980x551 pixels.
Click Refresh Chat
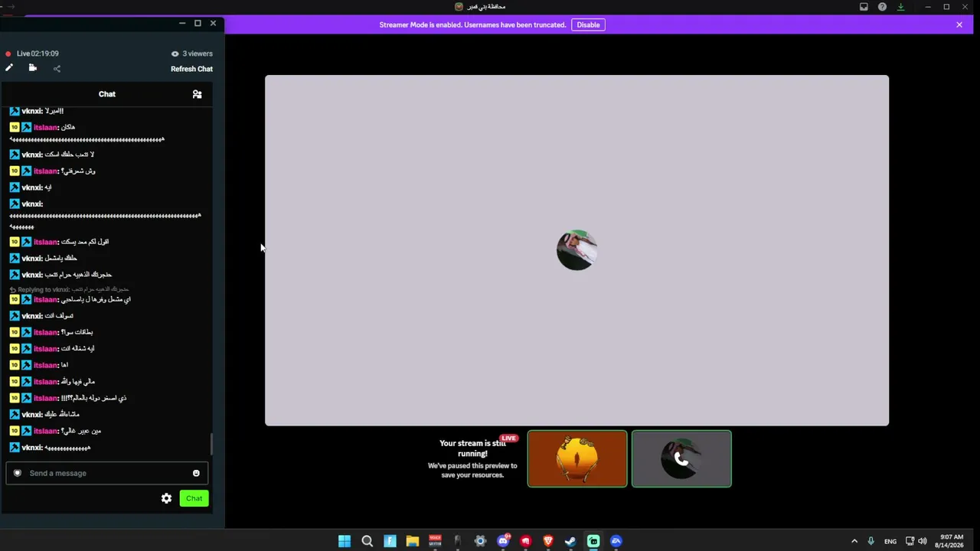coord(191,69)
